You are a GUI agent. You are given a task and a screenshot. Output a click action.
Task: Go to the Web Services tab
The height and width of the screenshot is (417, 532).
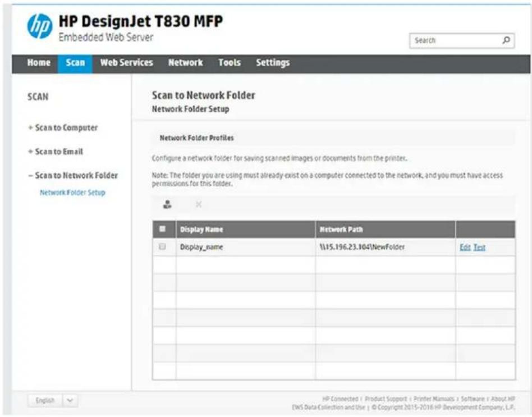[x=127, y=63]
